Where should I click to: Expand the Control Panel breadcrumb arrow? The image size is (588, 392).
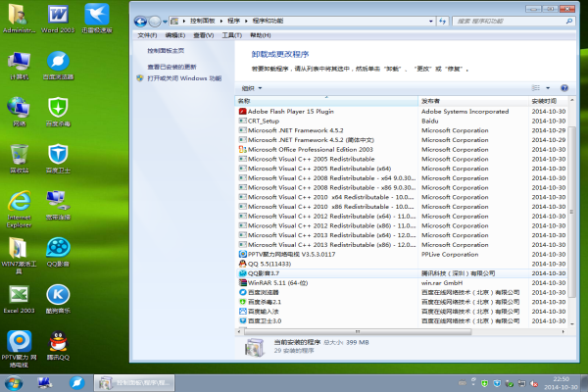pyautogui.click(x=221, y=21)
